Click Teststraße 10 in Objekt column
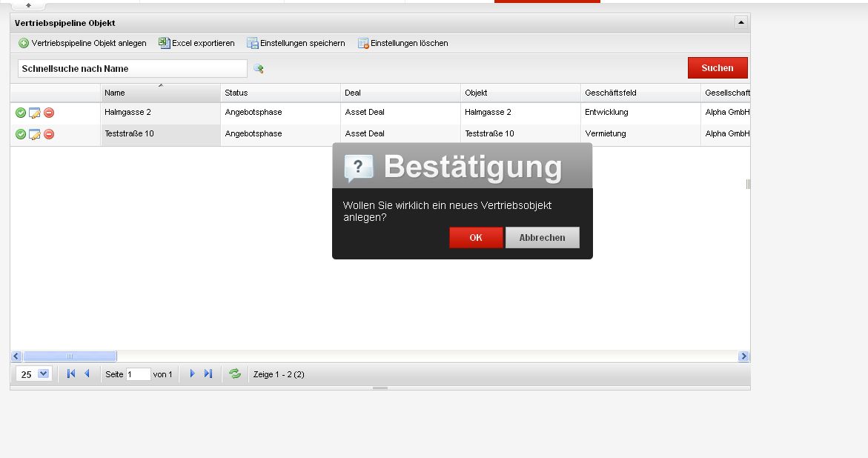The image size is (868, 458). click(489, 134)
